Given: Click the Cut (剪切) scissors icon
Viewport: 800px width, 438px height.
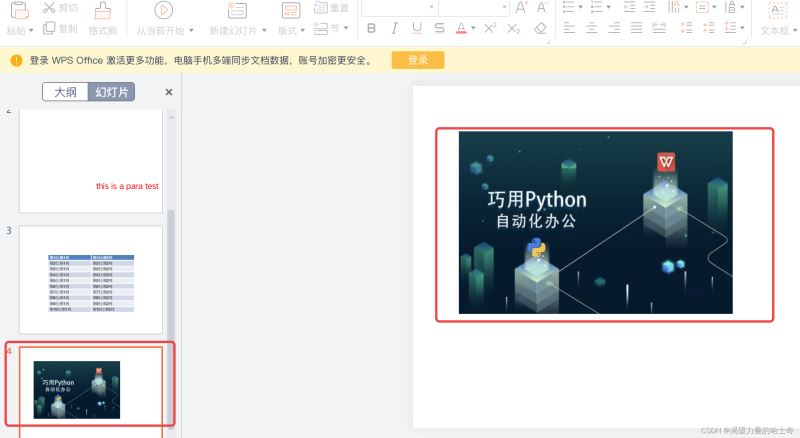Looking at the screenshot, I should coord(50,8).
